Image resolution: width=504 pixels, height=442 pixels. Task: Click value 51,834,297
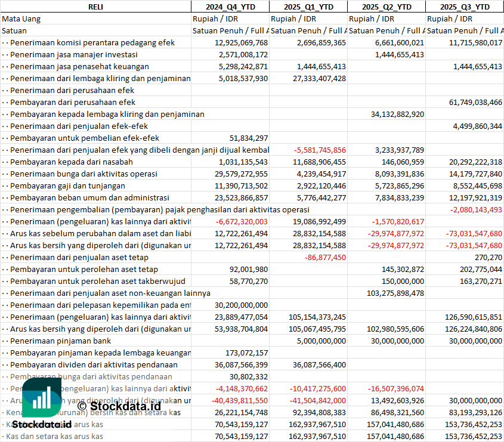(x=249, y=138)
